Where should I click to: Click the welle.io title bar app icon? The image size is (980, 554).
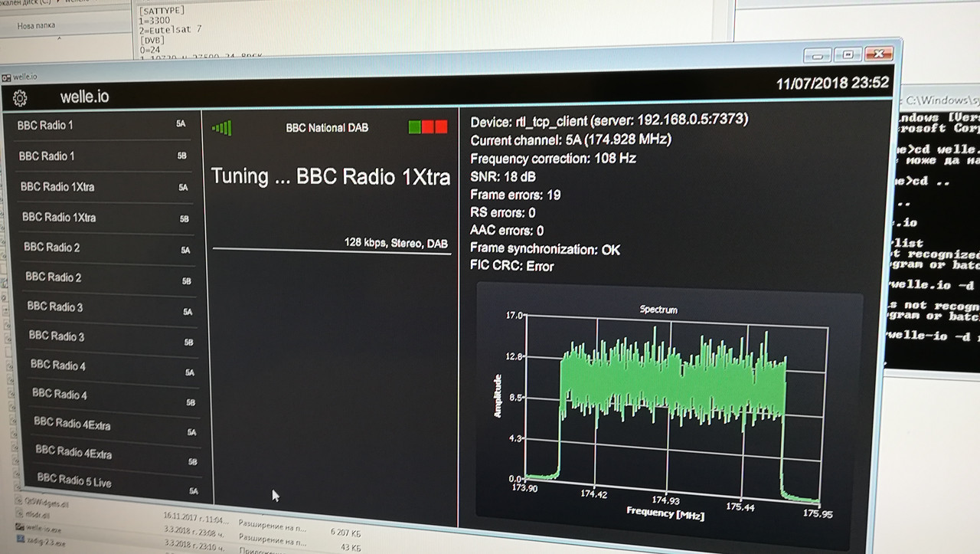pyautogui.click(x=6, y=77)
